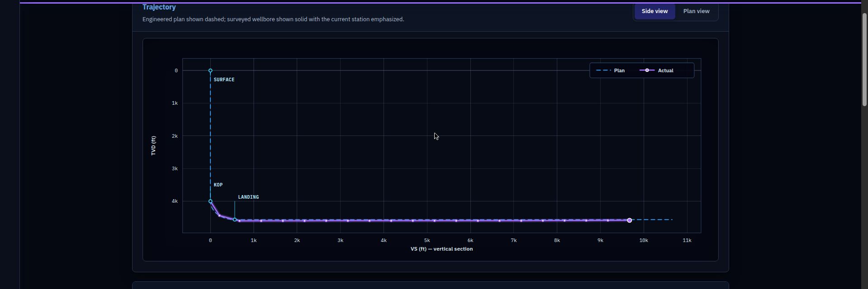Click the KOP annotation label

218,185
